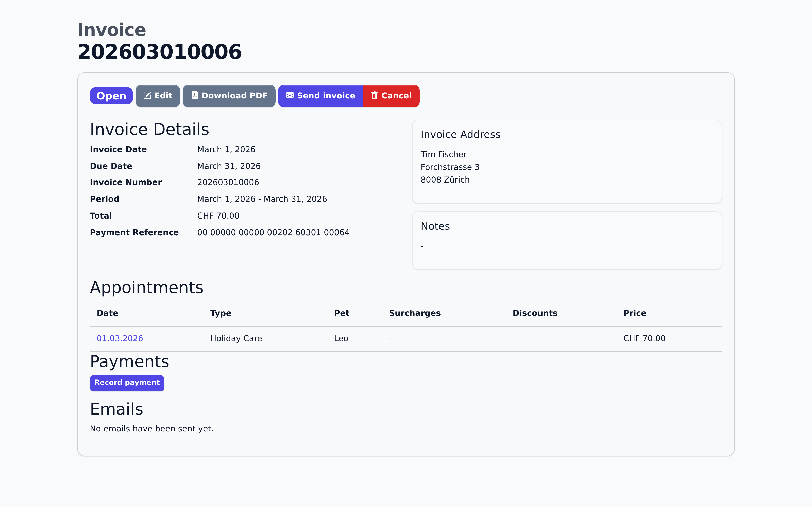Click the pencil icon on Edit button
This screenshot has width=812, height=507.
click(147, 96)
